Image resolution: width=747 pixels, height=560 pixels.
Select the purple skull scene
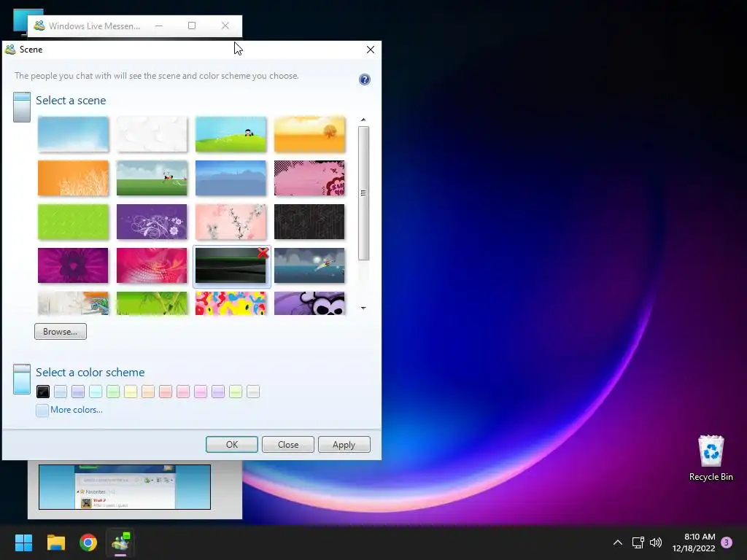309,303
